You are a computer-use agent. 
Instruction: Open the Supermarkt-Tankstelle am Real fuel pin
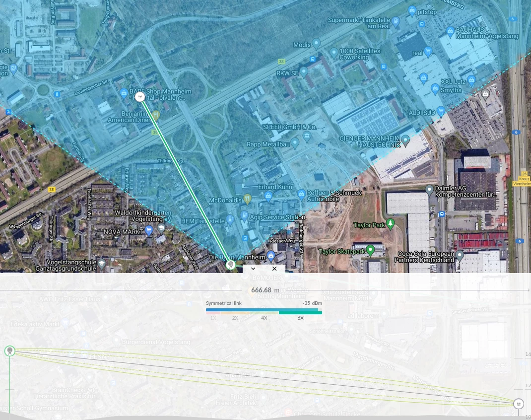click(x=396, y=22)
